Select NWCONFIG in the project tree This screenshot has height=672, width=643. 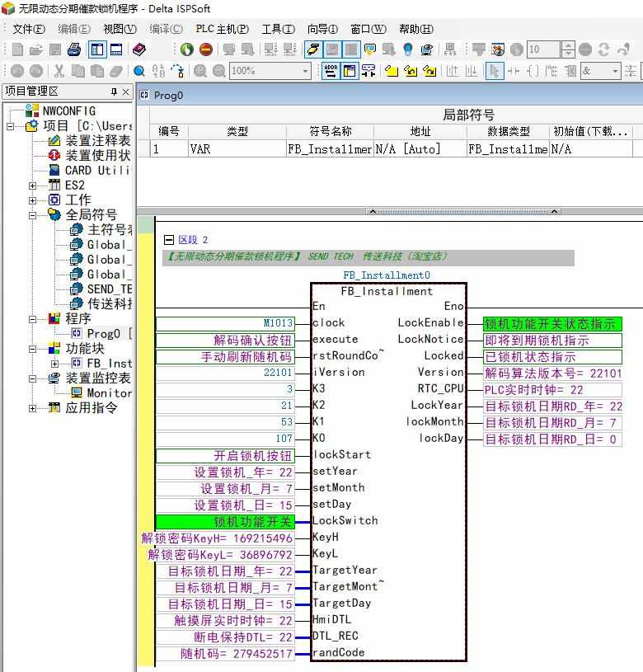[68, 111]
